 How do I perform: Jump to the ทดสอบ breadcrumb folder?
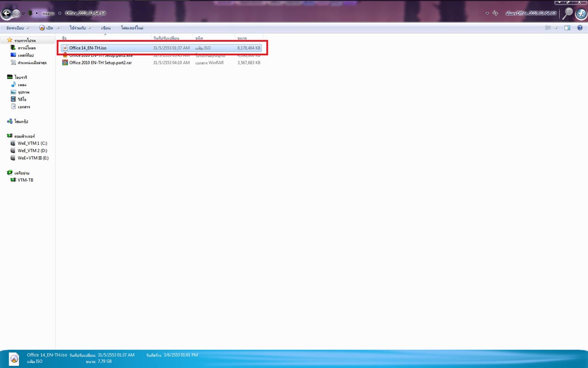click(x=48, y=13)
